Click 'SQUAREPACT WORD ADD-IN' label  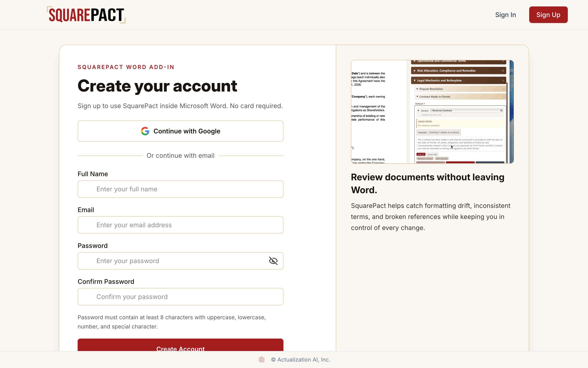tap(126, 67)
